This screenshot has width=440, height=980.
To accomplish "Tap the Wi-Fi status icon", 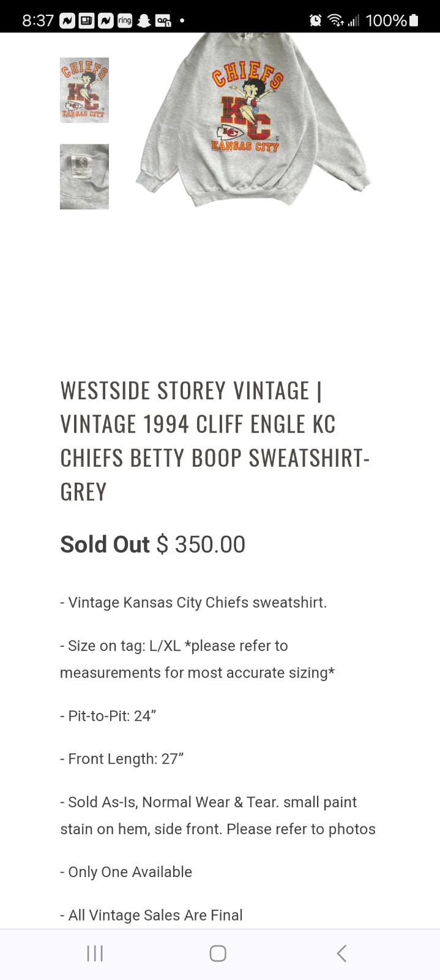I will pos(336,21).
